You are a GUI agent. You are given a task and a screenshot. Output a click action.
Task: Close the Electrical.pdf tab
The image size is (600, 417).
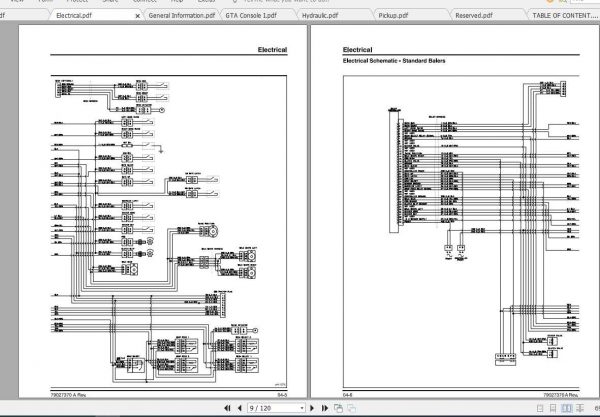click(x=138, y=16)
